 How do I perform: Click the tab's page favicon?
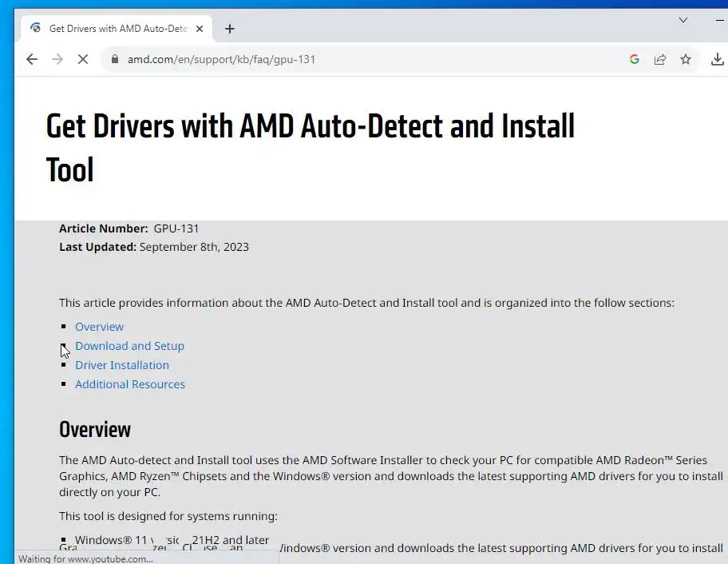pos(35,28)
